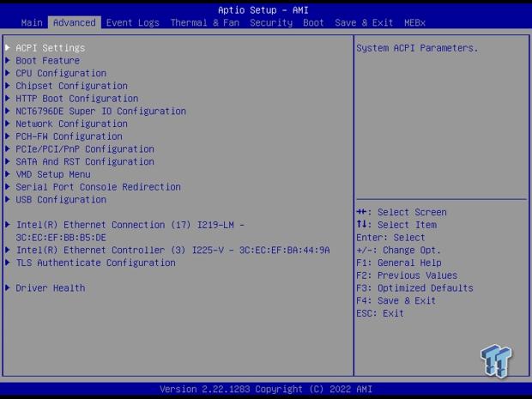Click arrow beside USB Configuration
This screenshot has width=532, height=399.
tap(8, 199)
